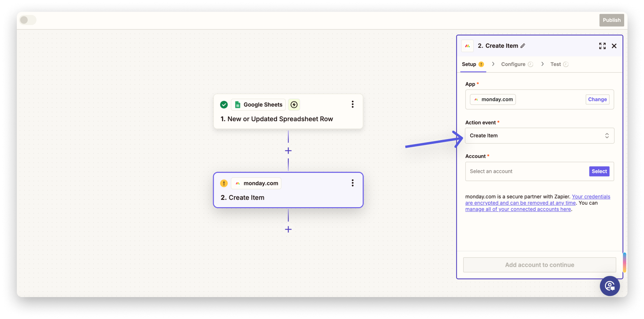Click Add account to continue button

point(539,265)
